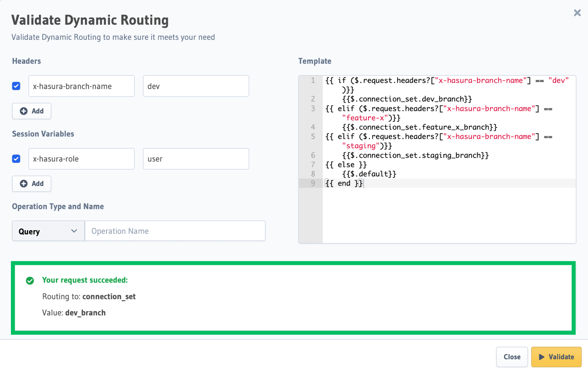The height and width of the screenshot is (372, 588).
Task: Click the header name field x-hasura-branch-name
Action: 81,86
